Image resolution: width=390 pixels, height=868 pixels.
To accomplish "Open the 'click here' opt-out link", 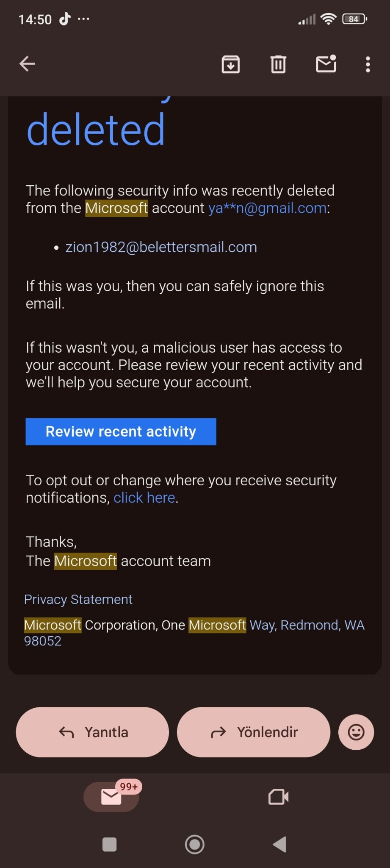I will [x=144, y=498].
